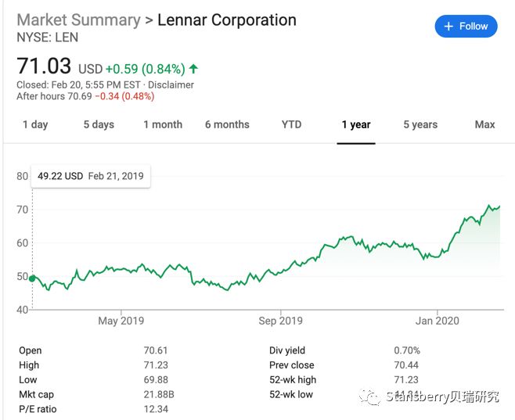The width and height of the screenshot is (515, 420).
Task: Click the May 2019 axis label
Action: coord(121,321)
